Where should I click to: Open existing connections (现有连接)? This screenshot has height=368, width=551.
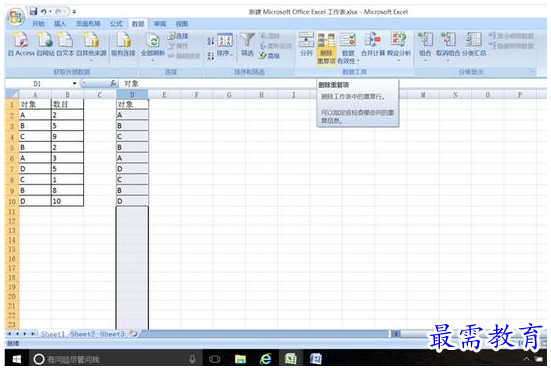123,44
